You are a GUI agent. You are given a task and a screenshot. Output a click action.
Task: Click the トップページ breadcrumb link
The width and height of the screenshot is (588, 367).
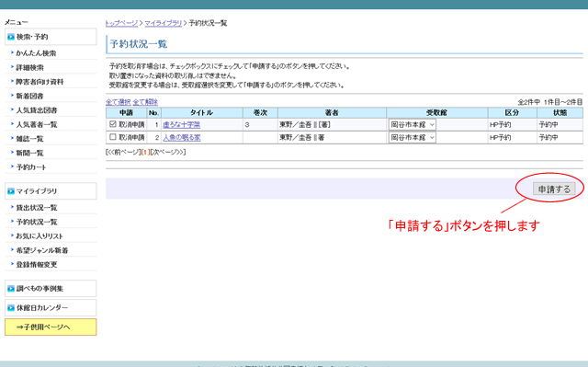tap(121, 23)
